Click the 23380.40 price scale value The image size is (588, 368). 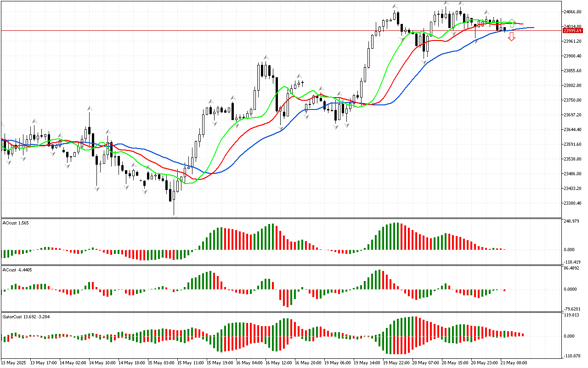tap(573, 203)
